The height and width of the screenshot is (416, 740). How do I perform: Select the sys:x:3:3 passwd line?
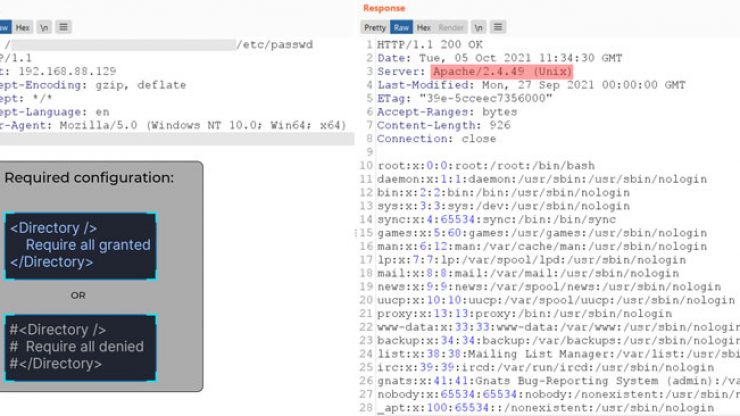[x=503, y=206]
